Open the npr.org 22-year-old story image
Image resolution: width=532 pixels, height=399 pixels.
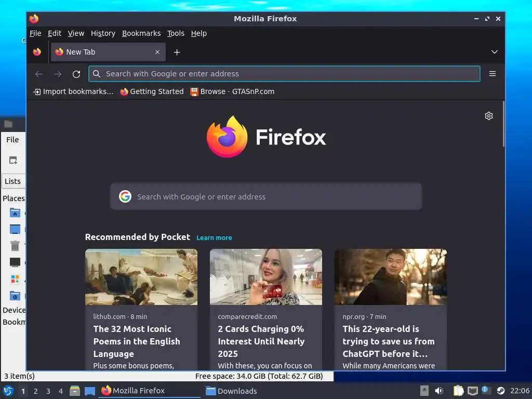click(391, 277)
